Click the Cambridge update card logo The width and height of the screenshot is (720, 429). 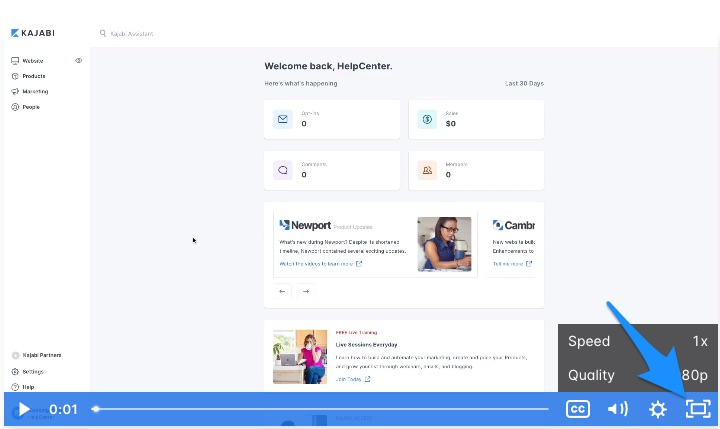513,226
